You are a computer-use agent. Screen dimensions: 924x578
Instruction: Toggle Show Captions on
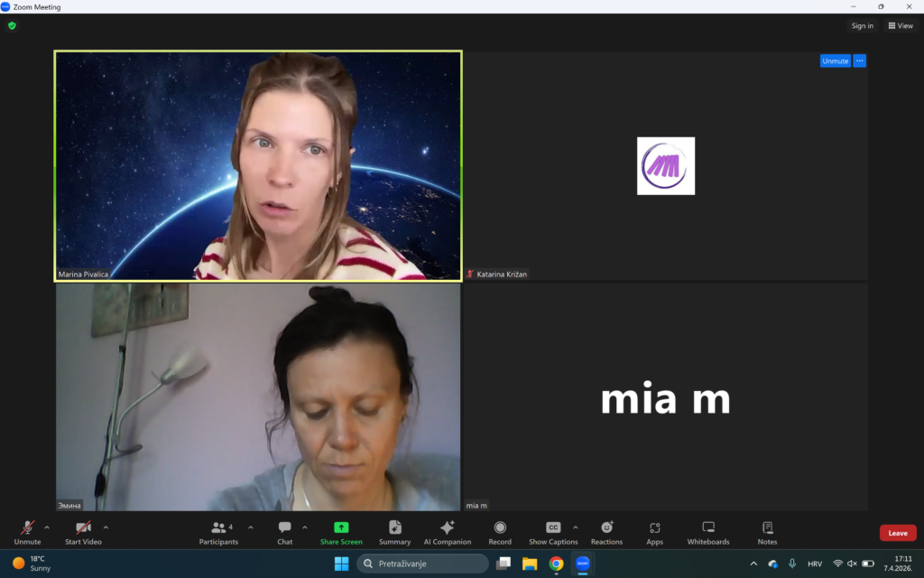pos(552,532)
